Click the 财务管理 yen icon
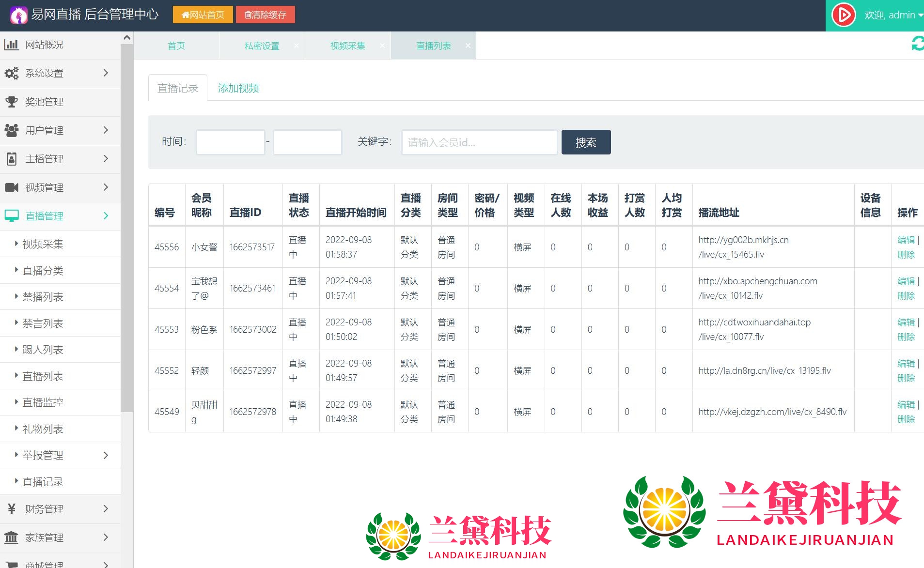Image resolution: width=924 pixels, height=568 pixels. click(11, 509)
